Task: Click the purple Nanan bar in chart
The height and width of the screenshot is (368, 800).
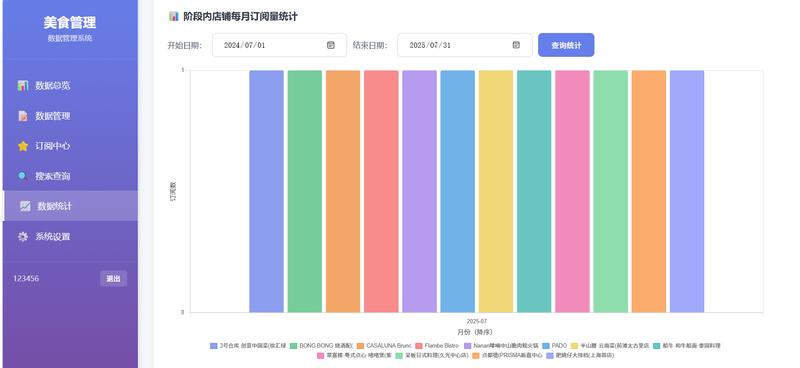Action: (419, 191)
